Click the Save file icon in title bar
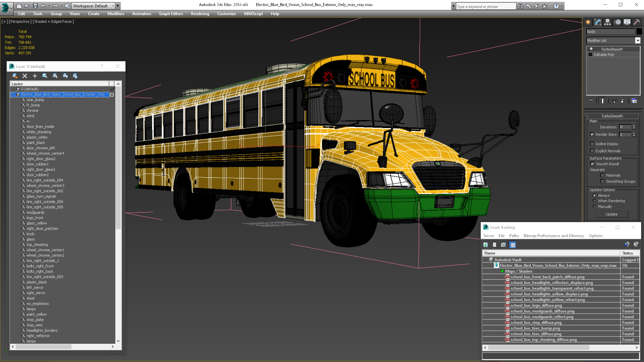 35,6
